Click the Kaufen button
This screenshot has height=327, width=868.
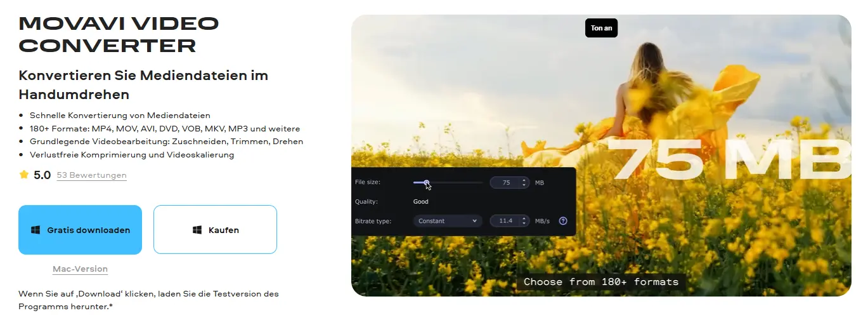[215, 230]
